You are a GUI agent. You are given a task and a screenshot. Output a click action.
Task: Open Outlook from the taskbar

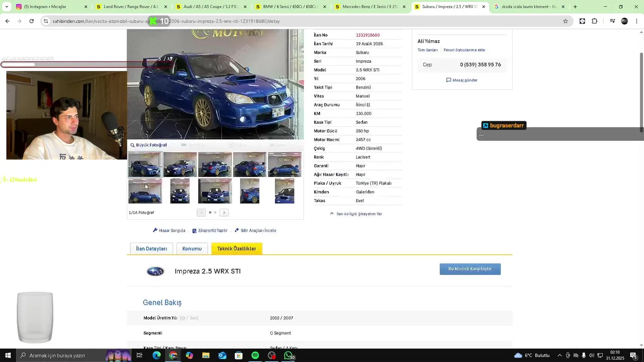pos(222,355)
